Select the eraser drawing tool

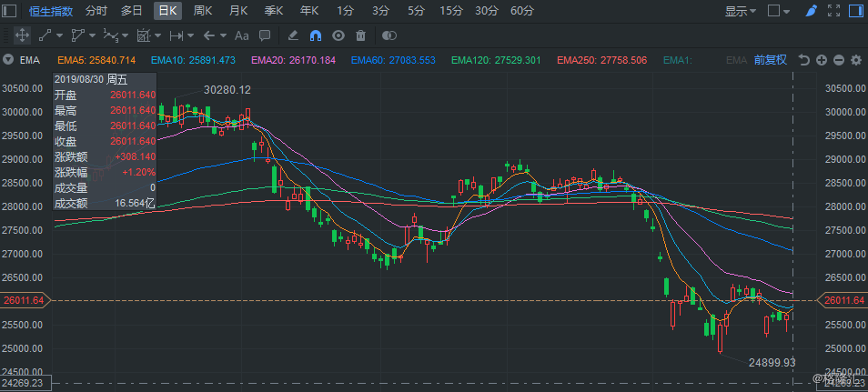click(293, 35)
